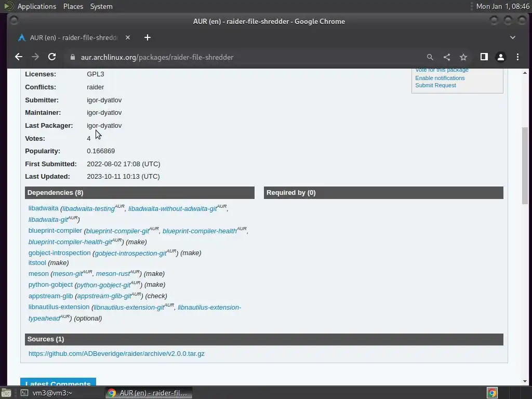Open python-gobject link

tap(50, 285)
